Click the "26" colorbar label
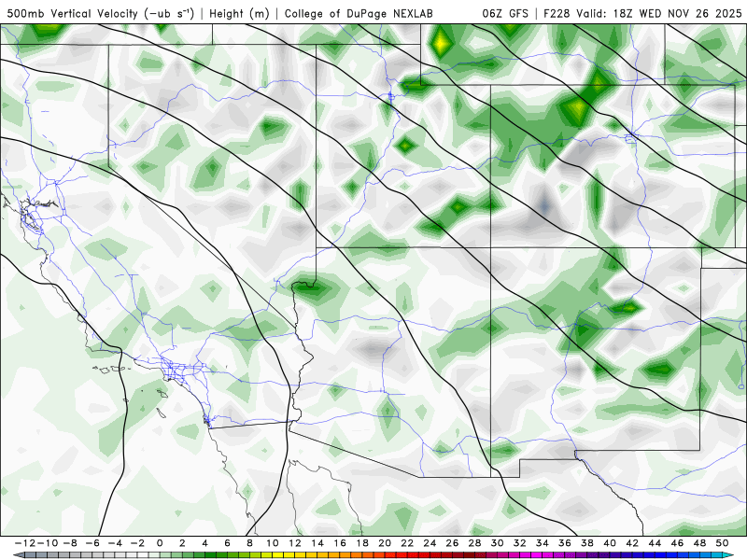This screenshot has width=747, height=560. click(452, 543)
